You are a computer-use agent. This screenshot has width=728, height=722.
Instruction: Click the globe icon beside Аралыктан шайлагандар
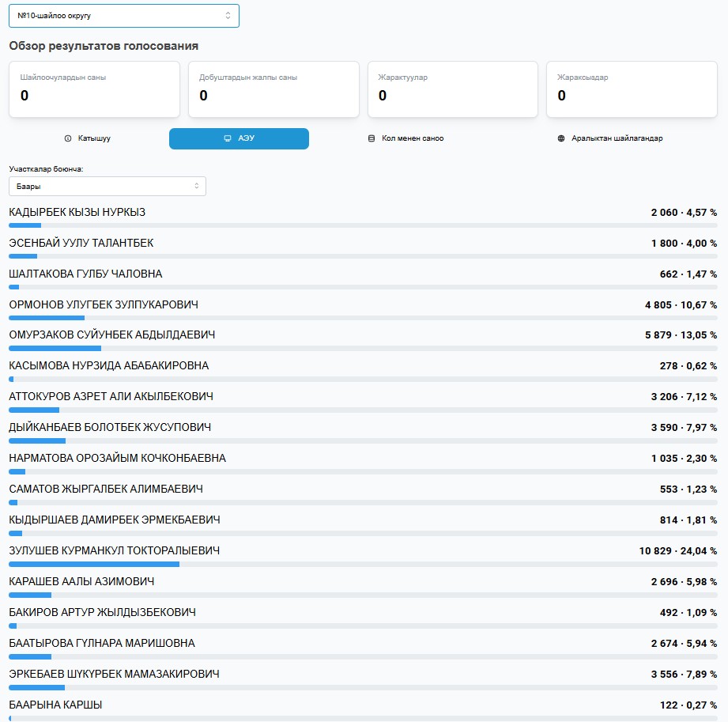(x=561, y=138)
